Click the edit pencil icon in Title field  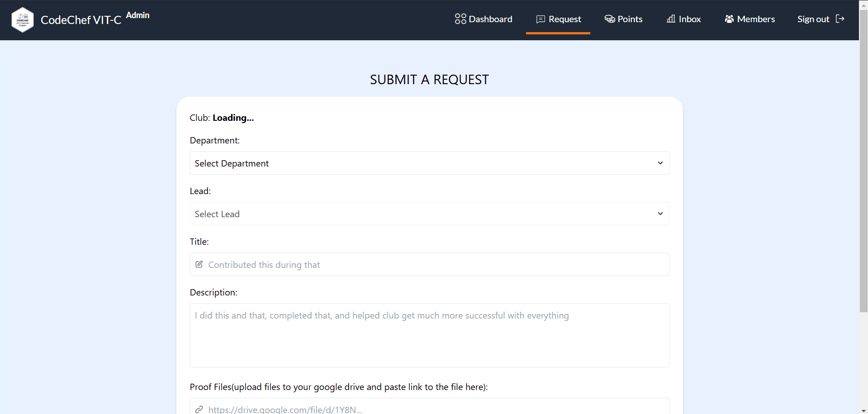coord(199,264)
